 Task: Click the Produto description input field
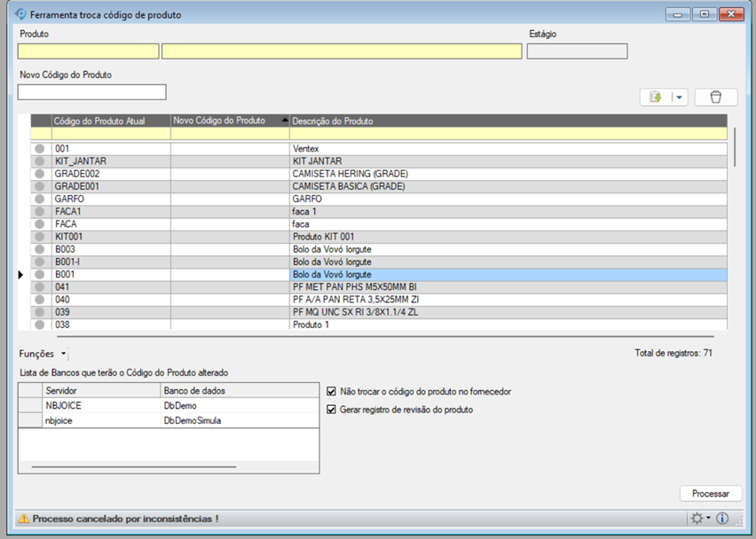[x=342, y=51]
